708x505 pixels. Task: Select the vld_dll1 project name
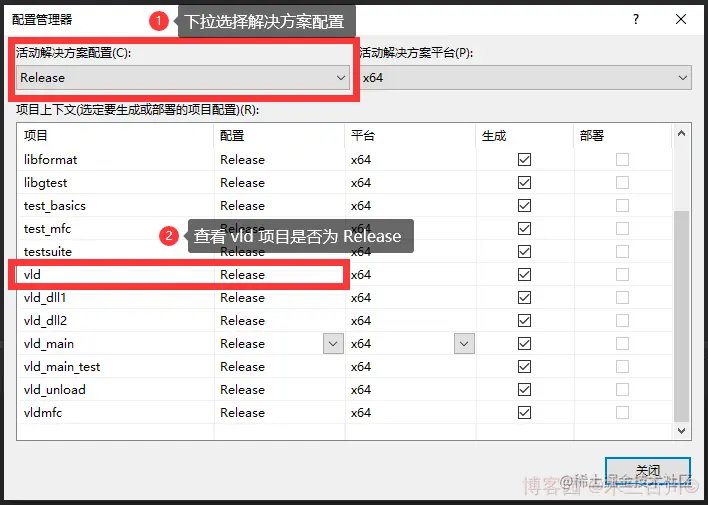(x=45, y=298)
